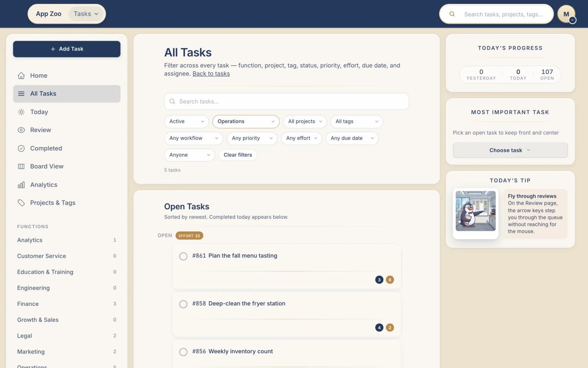The image size is (588, 368).
Task: Open the All tags dropdown
Action: pos(356,121)
